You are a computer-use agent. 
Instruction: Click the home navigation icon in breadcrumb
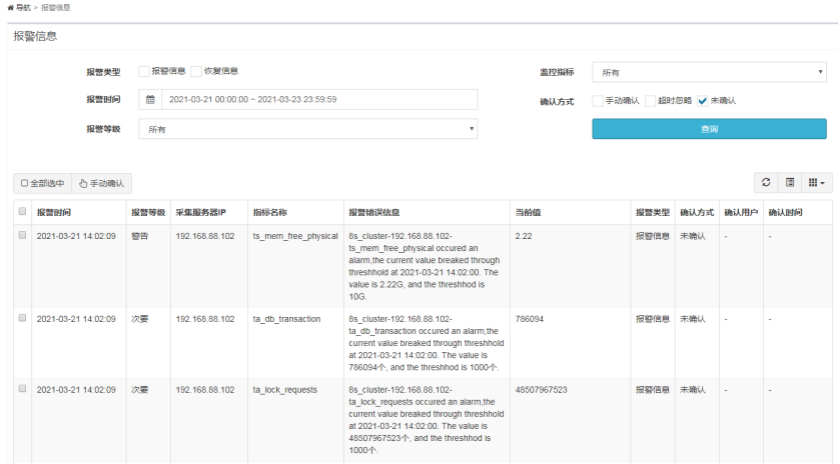pyautogui.click(x=10, y=8)
